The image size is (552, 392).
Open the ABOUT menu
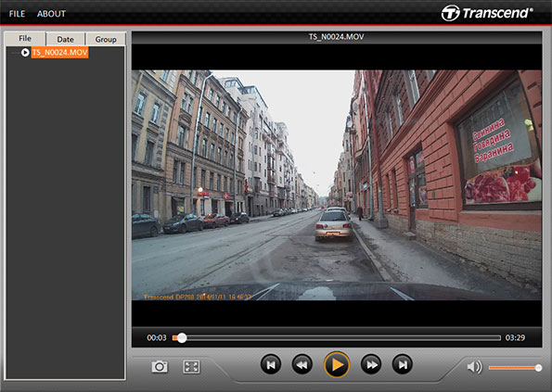click(51, 14)
